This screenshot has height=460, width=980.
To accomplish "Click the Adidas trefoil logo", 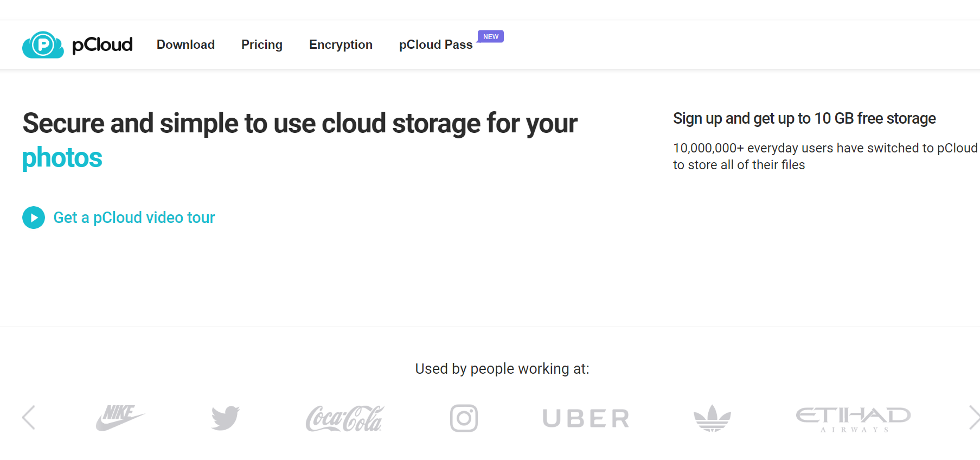I will click(x=712, y=418).
